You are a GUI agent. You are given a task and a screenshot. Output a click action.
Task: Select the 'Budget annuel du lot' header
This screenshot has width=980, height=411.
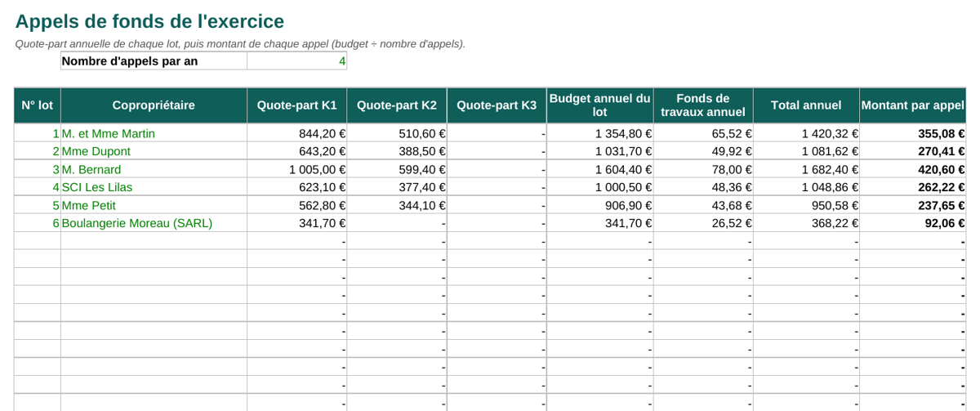tap(600, 105)
